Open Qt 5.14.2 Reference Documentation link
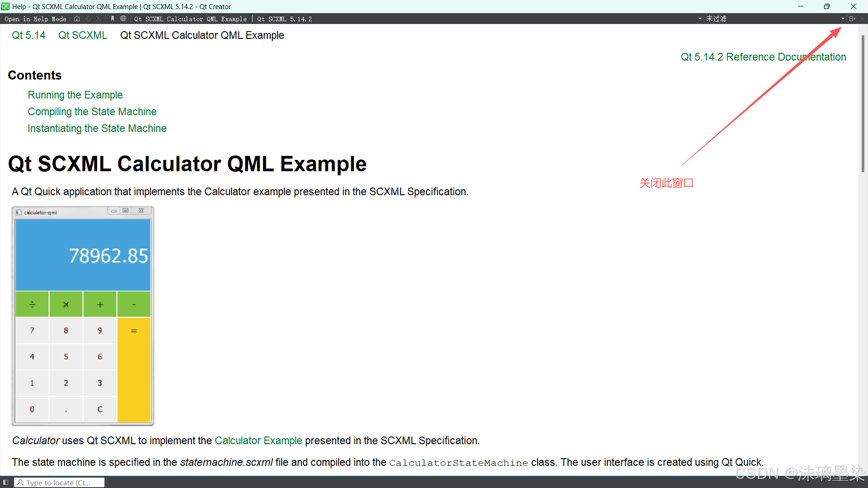 coord(764,57)
